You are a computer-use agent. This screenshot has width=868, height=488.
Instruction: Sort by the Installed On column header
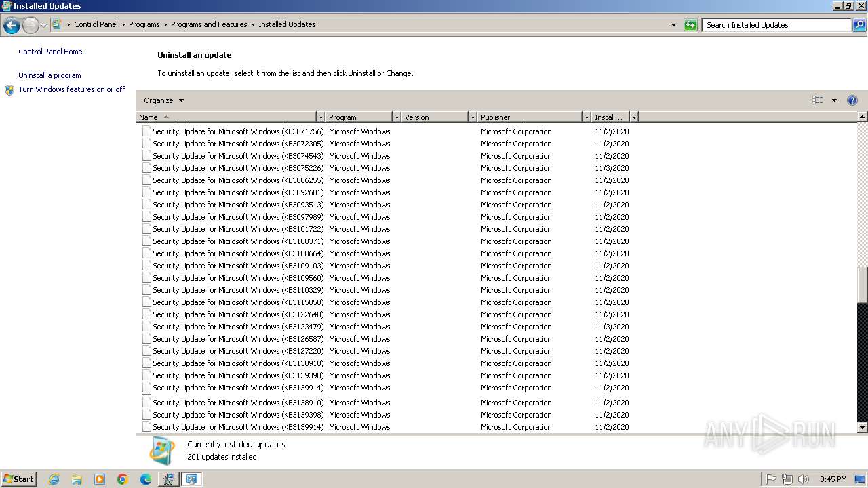[610, 117]
